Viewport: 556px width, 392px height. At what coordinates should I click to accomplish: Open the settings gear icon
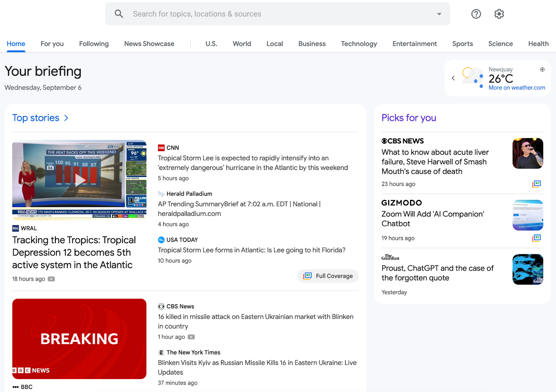(499, 14)
